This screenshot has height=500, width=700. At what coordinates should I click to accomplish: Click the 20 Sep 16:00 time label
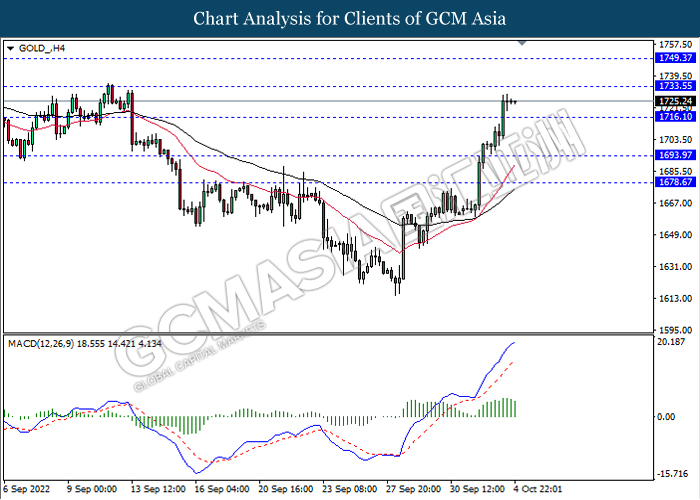pos(286,489)
